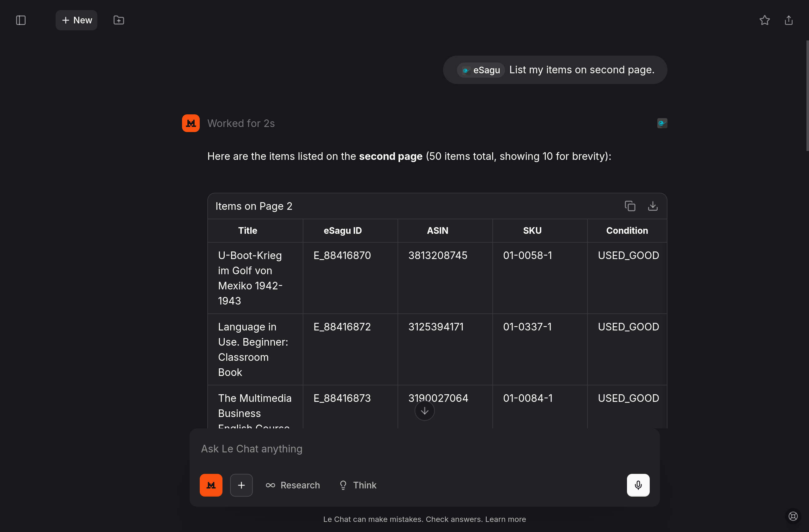Viewport: 809px width, 532px height.
Task: Open the Learn more link
Action: coord(505,519)
